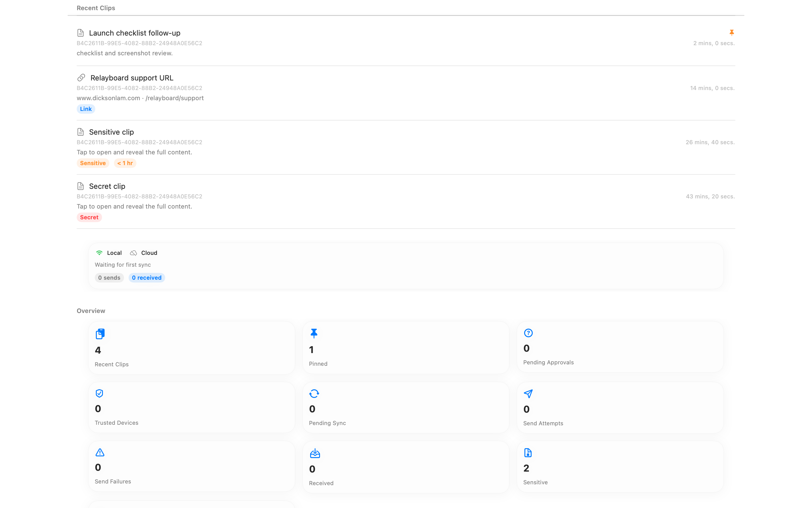Click the document icon beside Secret clip
This screenshot has width=812, height=508.
coord(81,186)
